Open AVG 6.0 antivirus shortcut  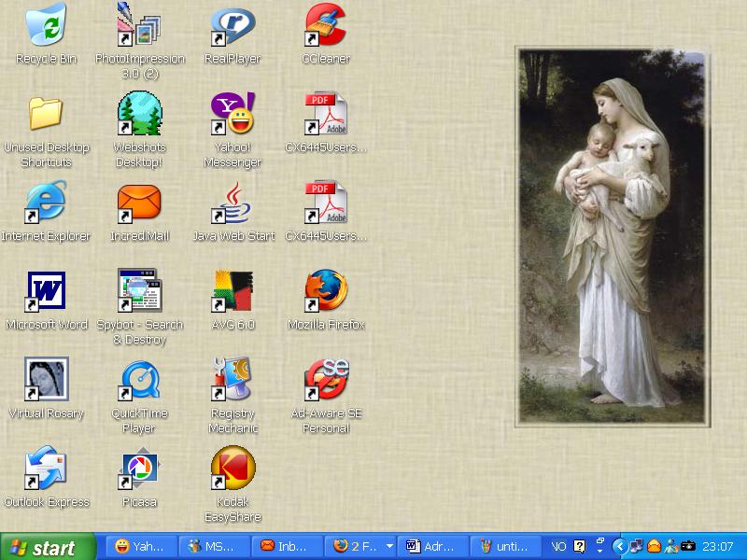click(x=233, y=291)
